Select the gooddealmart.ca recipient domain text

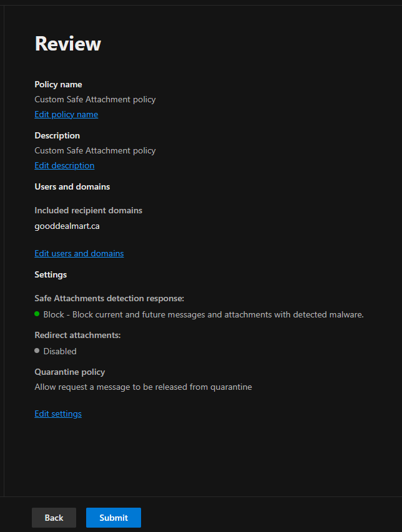point(67,226)
